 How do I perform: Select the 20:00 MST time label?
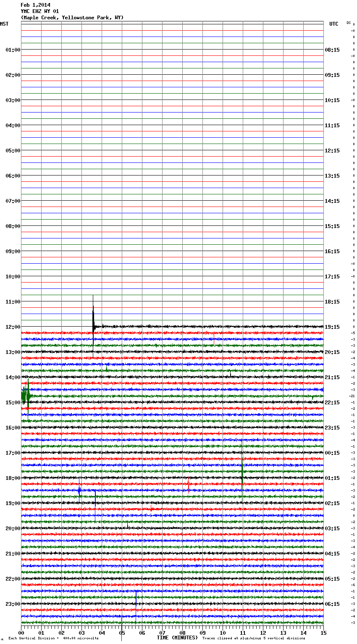(x=13, y=529)
